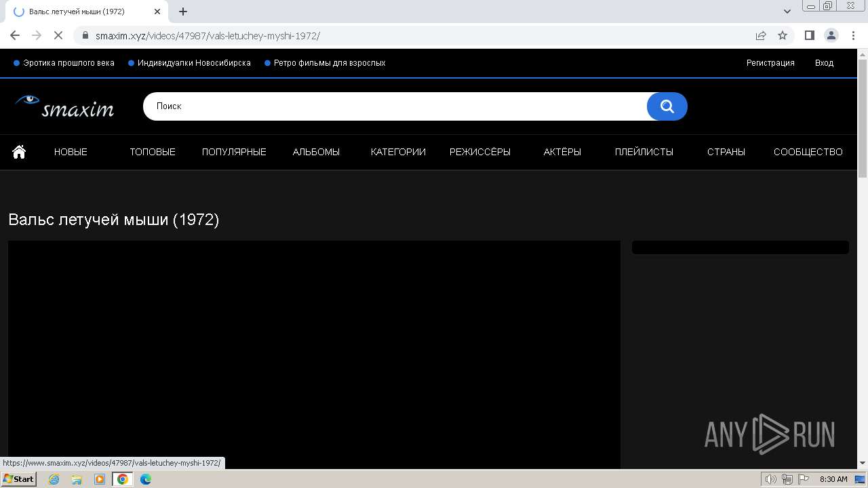Click the Chrome taskbar icon
The height and width of the screenshot is (488, 868).
pos(123,479)
